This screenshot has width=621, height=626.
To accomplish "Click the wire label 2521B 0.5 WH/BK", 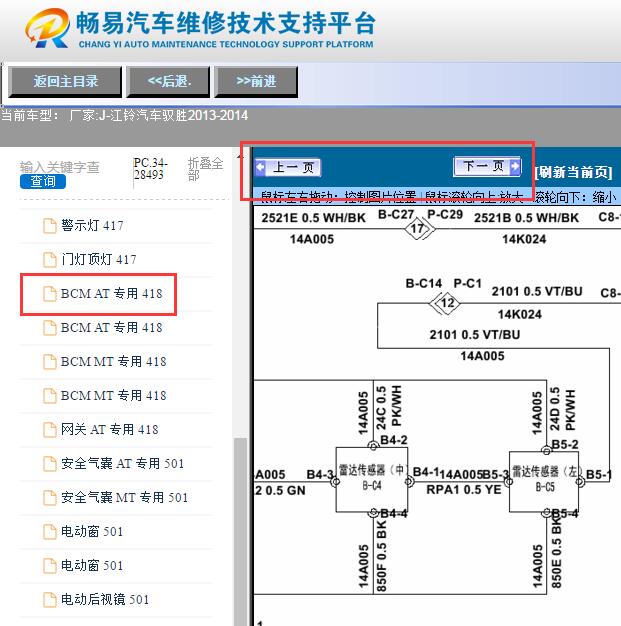I will (x=526, y=218).
